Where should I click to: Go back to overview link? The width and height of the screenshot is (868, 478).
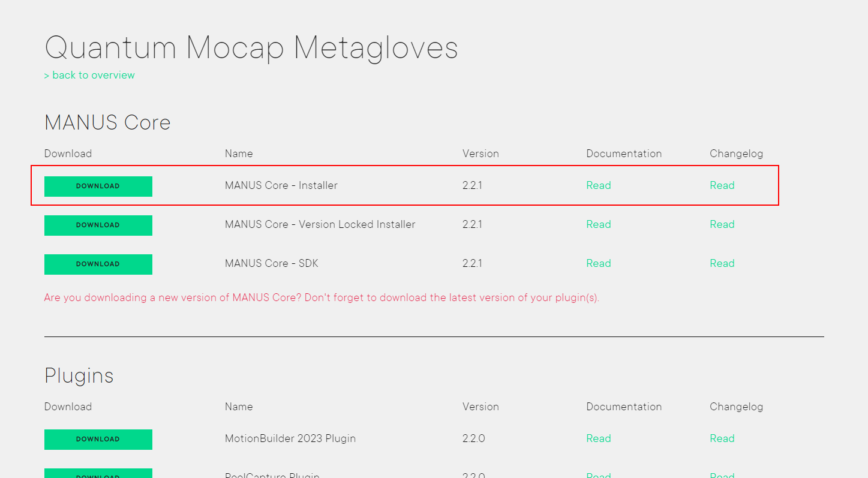[x=89, y=75]
